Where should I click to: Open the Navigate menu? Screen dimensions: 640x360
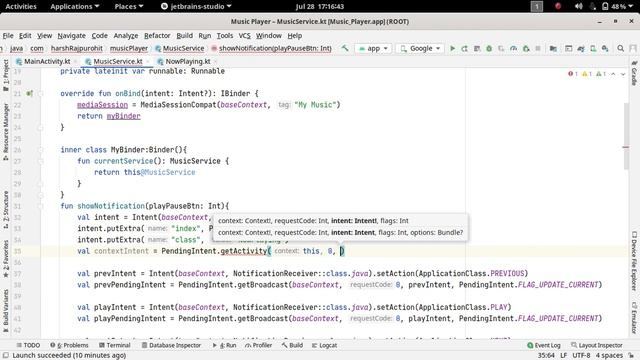[x=71, y=36]
